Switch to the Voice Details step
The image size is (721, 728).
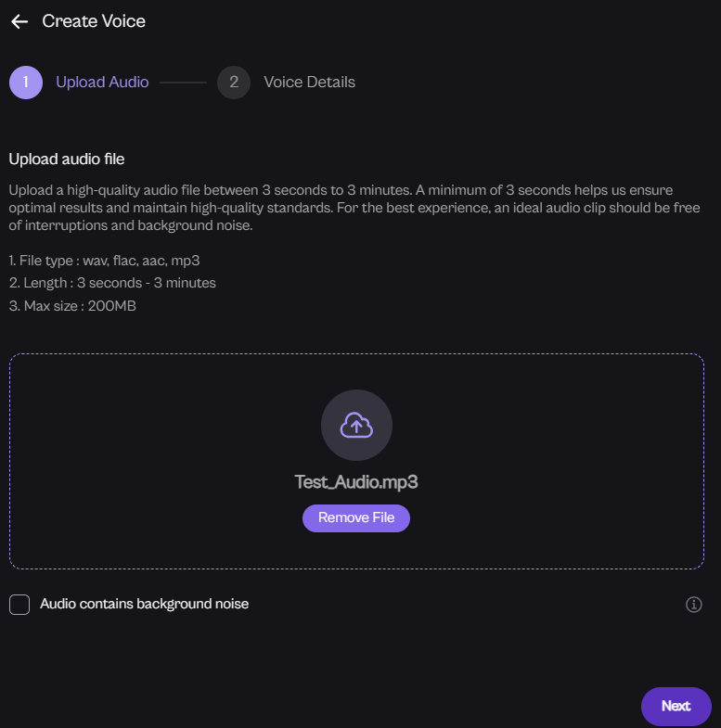[309, 82]
